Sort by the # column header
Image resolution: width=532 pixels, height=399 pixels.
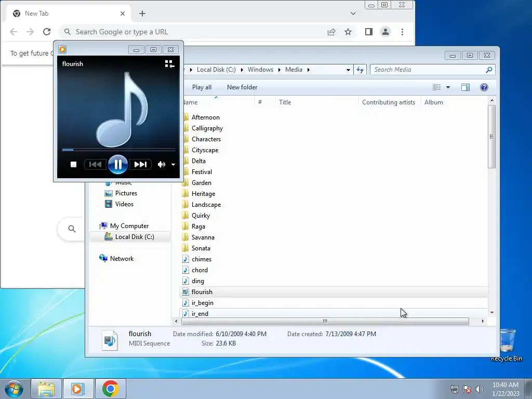tap(264, 102)
